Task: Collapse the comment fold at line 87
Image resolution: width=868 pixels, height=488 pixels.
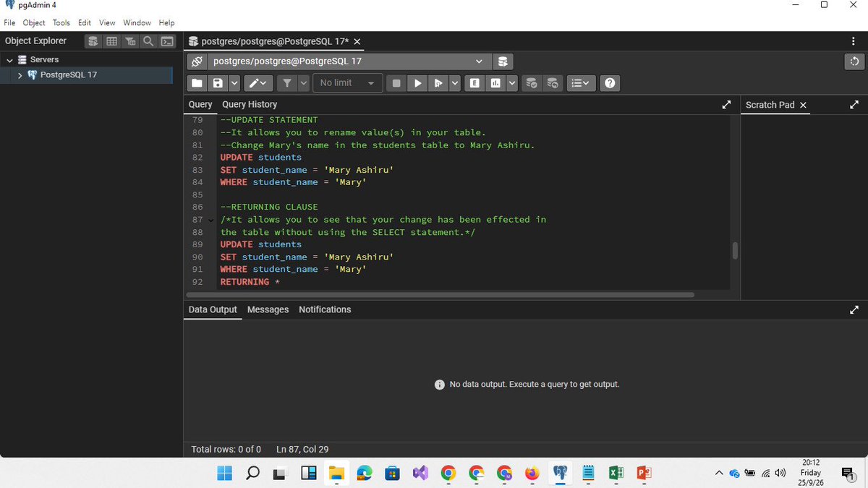Action: click(211, 220)
